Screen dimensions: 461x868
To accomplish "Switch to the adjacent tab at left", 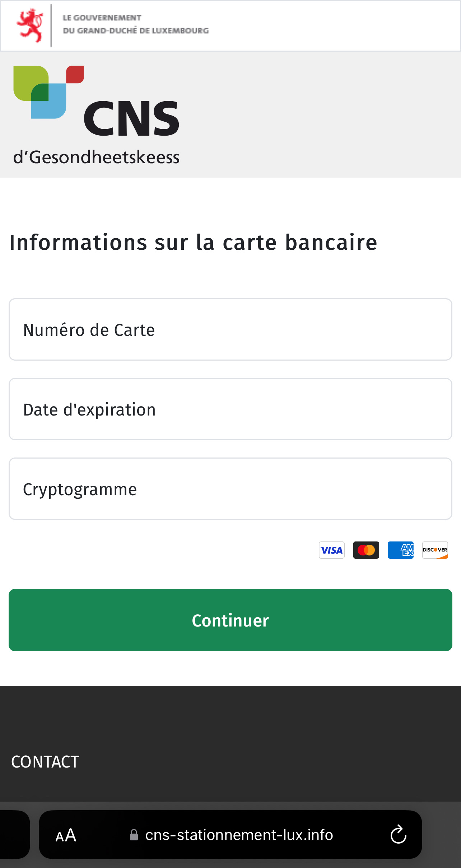I will point(14,835).
